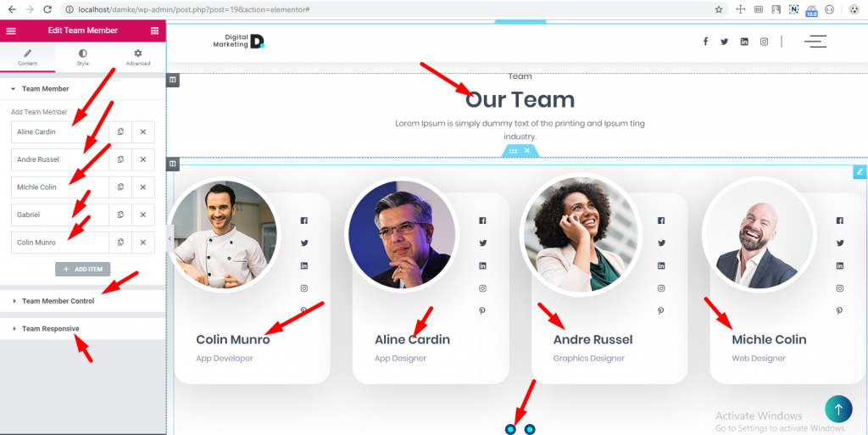Select the second carousel pagination dot
868x435 pixels.
pos(530,429)
